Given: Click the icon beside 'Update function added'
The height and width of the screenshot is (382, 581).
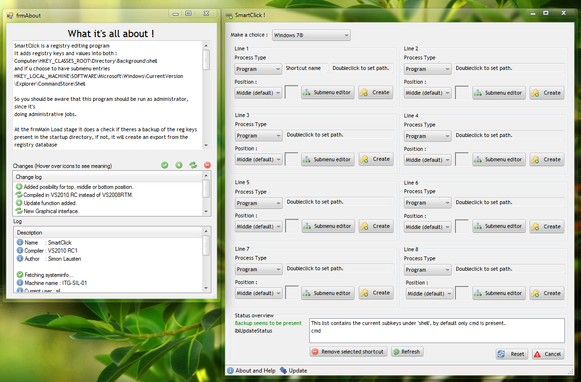Looking at the screenshot, I should [x=19, y=203].
